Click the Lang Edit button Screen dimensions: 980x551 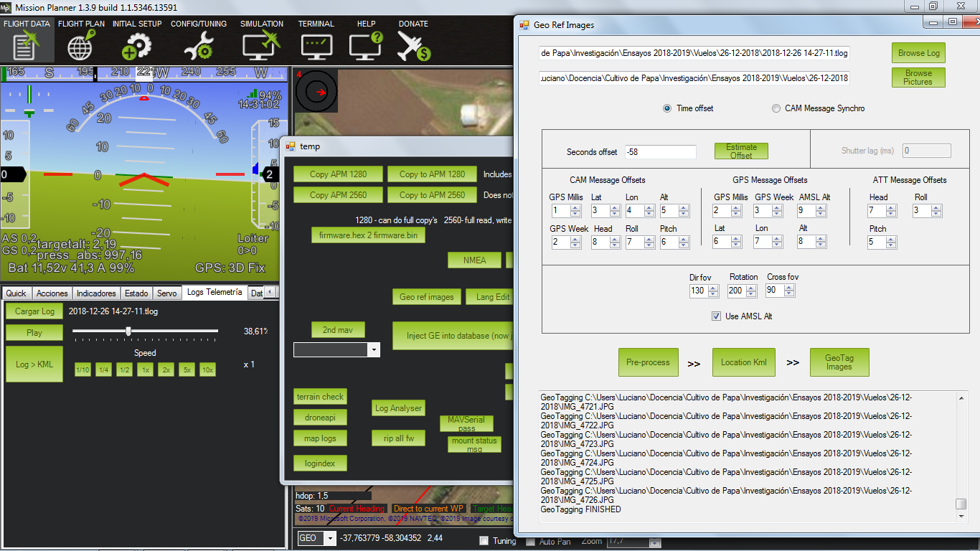490,297
